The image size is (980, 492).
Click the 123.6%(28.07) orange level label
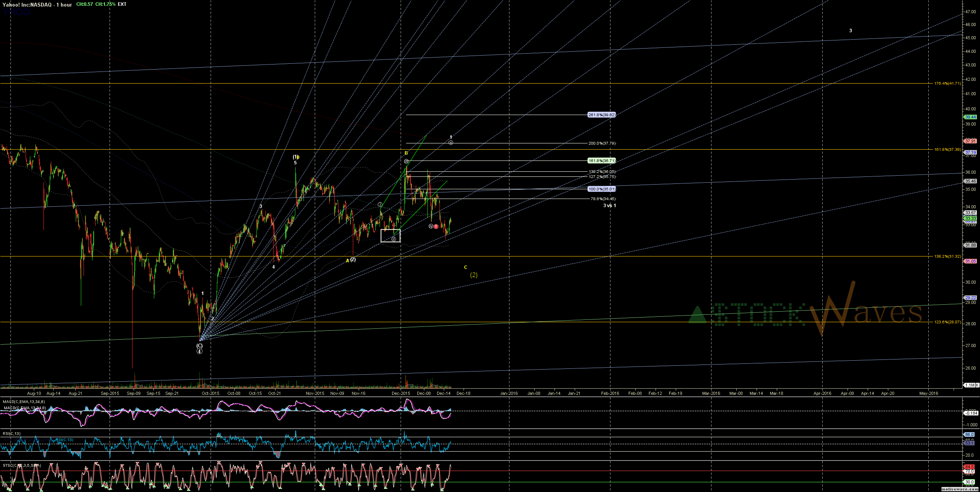(x=947, y=322)
